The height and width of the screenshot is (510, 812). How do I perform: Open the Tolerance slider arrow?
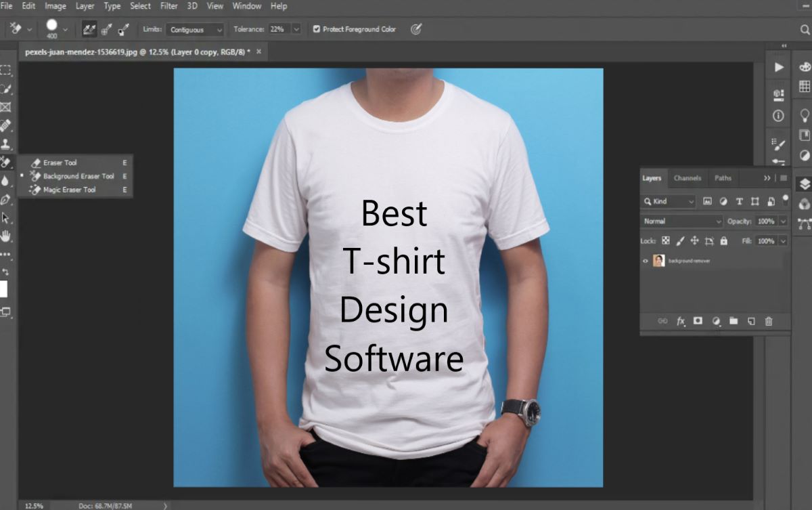click(x=296, y=29)
